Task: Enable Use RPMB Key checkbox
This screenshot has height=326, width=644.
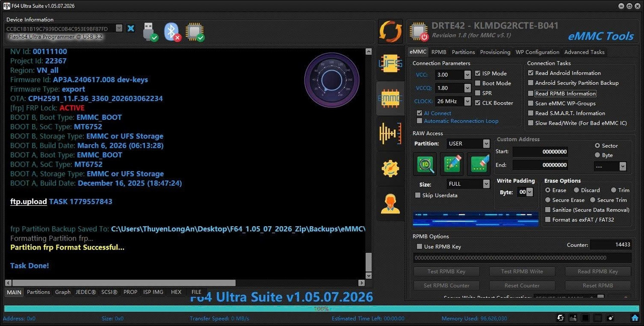Action: (x=420, y=247)
